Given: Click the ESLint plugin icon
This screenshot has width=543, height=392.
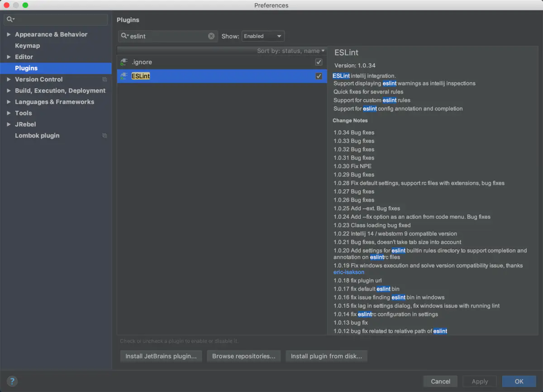Looking at the screenshot, I should (x=124, y=76).
